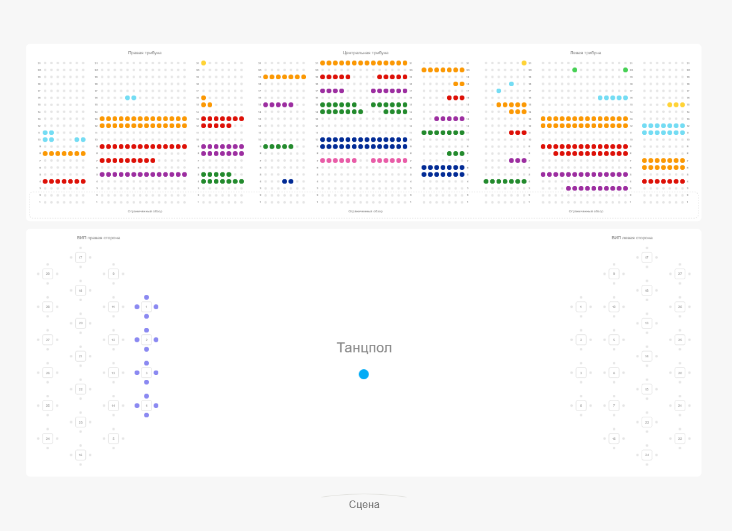Open the Центральная трибуна section heading
Screen dimensions: 732x531
(365, 52)
